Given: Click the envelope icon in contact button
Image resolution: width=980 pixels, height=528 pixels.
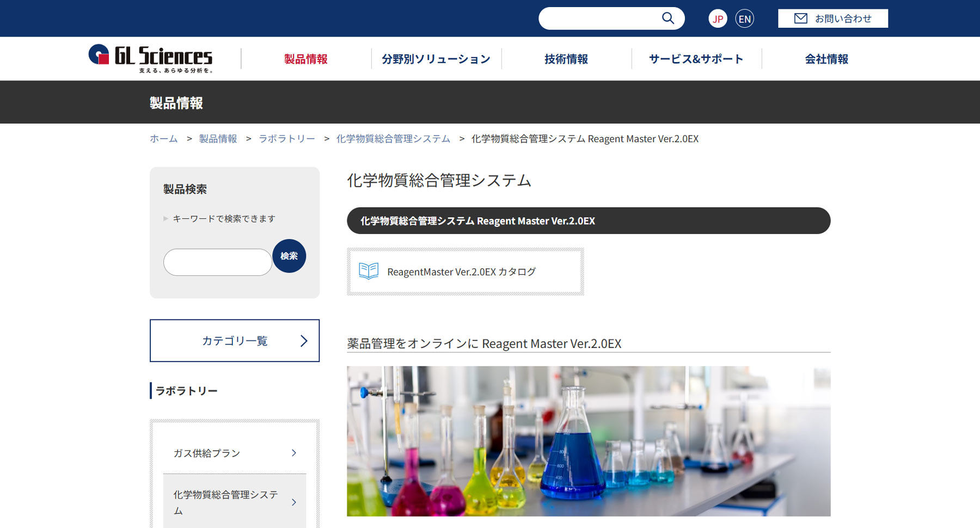Looking at the screenshot, I should click(x=800, y=19).
